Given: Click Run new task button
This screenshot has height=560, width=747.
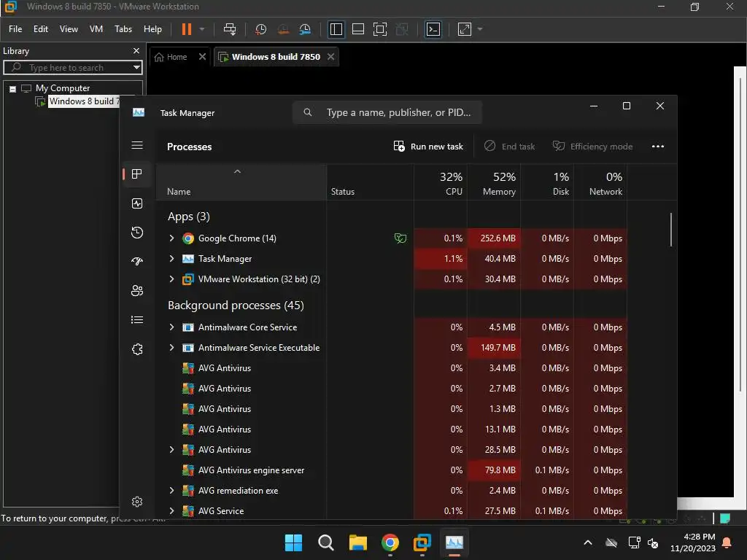Looking at the screenshot, I should 427,147.
